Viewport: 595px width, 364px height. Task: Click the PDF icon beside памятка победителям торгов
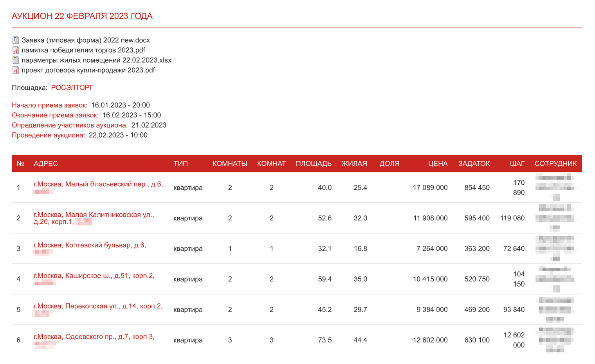pyautogui.click(x=16, y=50)
